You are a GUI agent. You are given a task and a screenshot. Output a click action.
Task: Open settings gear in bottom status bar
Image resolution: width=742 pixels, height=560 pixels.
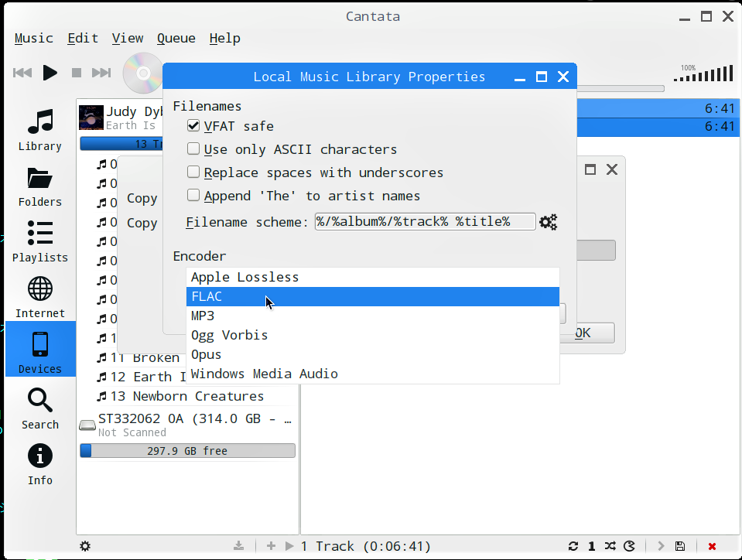[85, 546]
